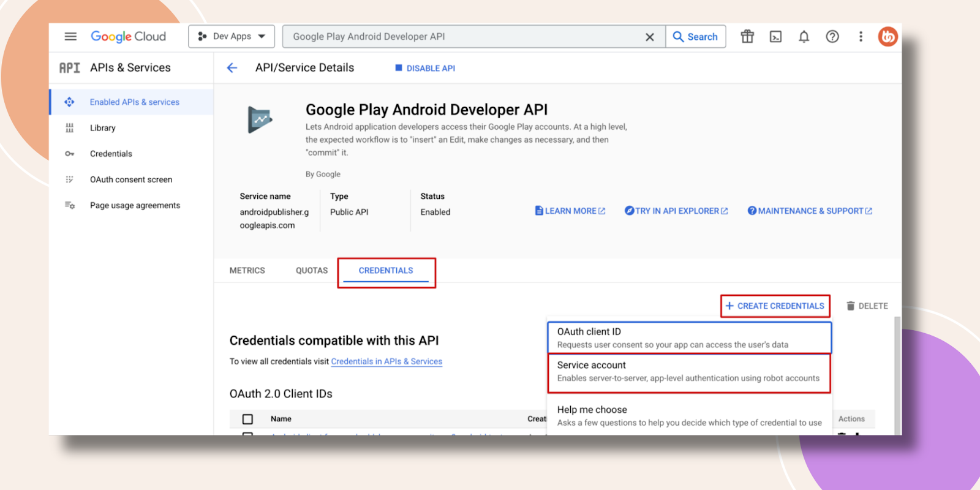Click the OAuth consent screen icon
Viewport: 980px width, 490px height.
[69, 179]
